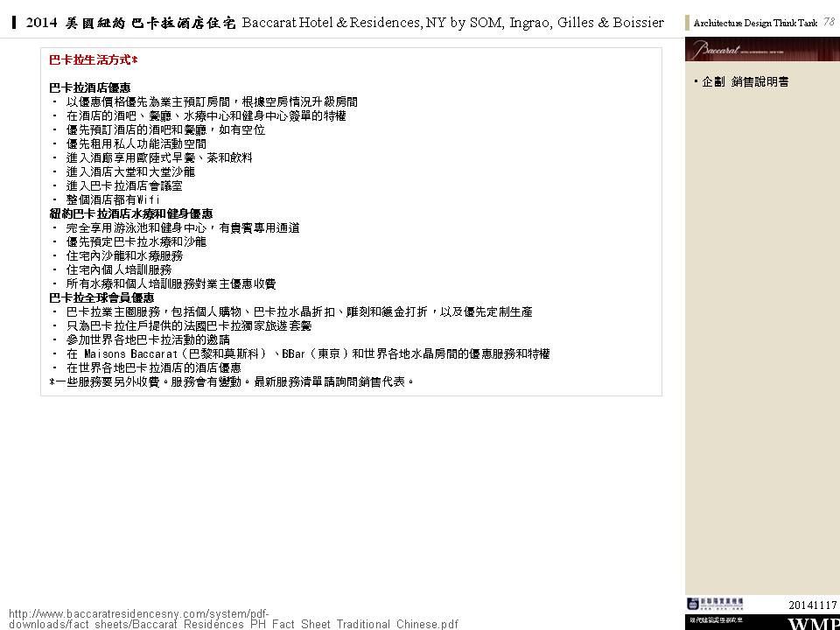The height and width of the screenshot is (630, 840).
Task: Select the 企劃 銷售說明書 sidebar item
Action: [744, 81]
